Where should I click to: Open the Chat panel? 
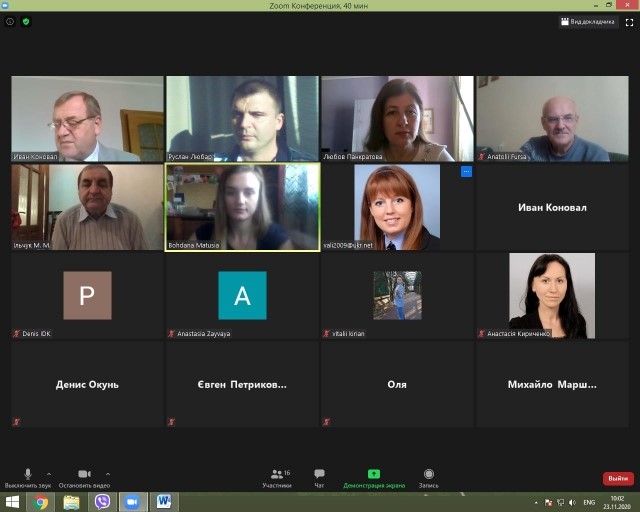tap(319, 478)
